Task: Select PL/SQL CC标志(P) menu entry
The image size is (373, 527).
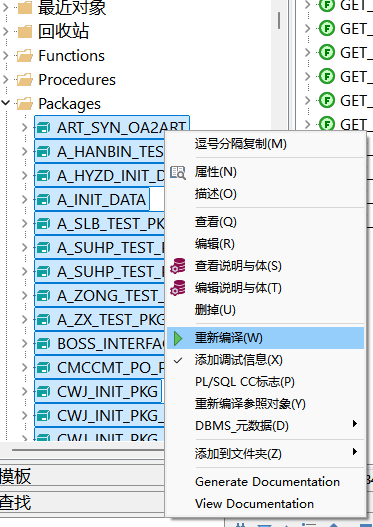Action: [x=265, y=382]
